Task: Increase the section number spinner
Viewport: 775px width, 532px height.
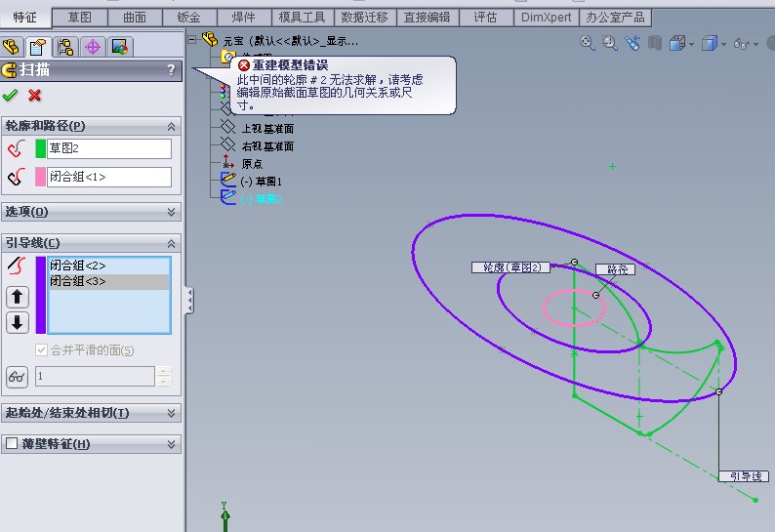Action: tap(164, 371)
